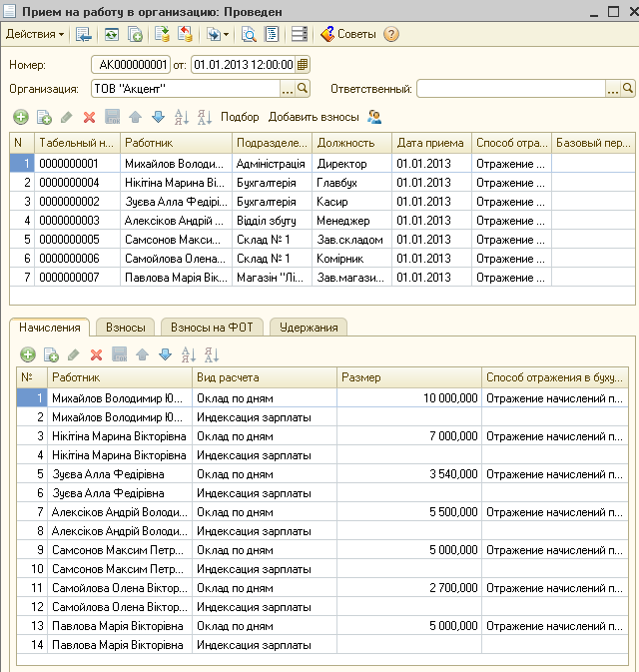Click the magnifier open button for Организация
This screenshot has width=639, height=672.
[x=303, y=89]
